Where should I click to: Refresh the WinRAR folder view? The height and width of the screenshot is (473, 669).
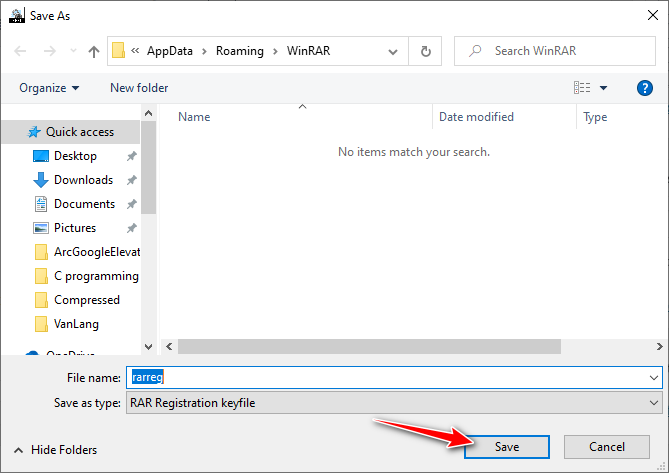point(426,51)
